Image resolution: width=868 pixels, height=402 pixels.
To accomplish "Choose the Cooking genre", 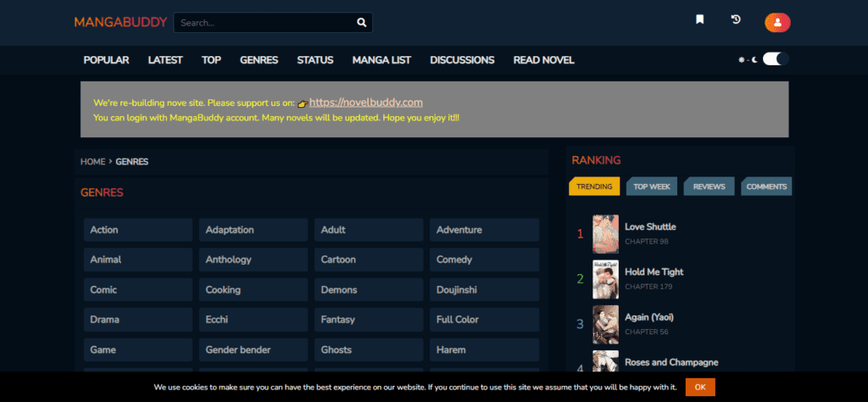I will coord(253,289).
